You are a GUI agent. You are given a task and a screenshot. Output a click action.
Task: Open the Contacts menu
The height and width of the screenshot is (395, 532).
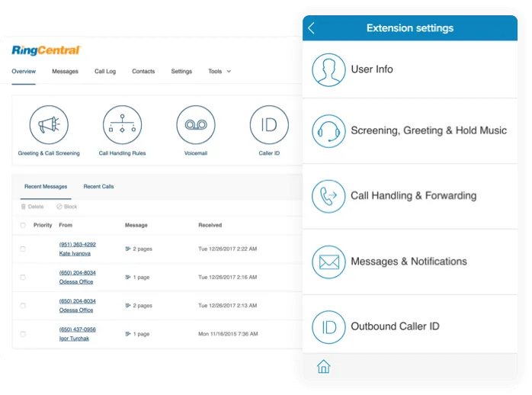[x=143, y=72]
